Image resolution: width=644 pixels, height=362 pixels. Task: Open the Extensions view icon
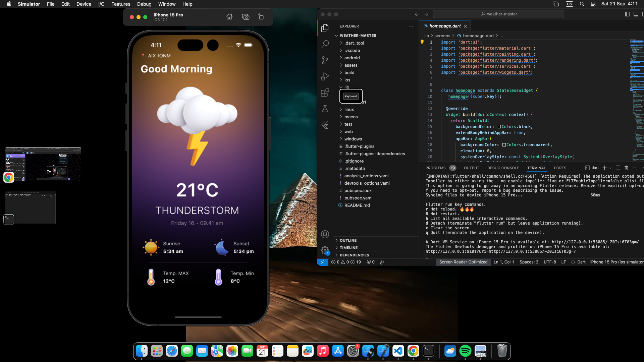(x=325, y=93)
